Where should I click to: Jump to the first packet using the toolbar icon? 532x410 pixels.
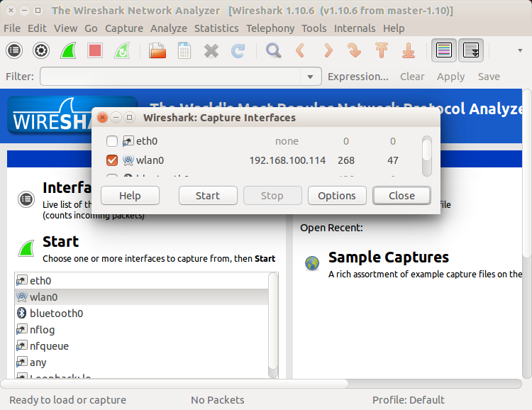(382, 50)
